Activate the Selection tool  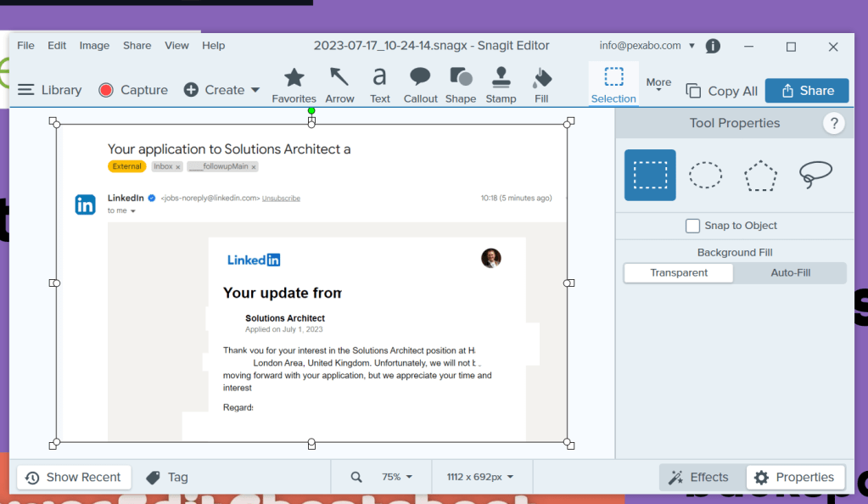(613, 86)
